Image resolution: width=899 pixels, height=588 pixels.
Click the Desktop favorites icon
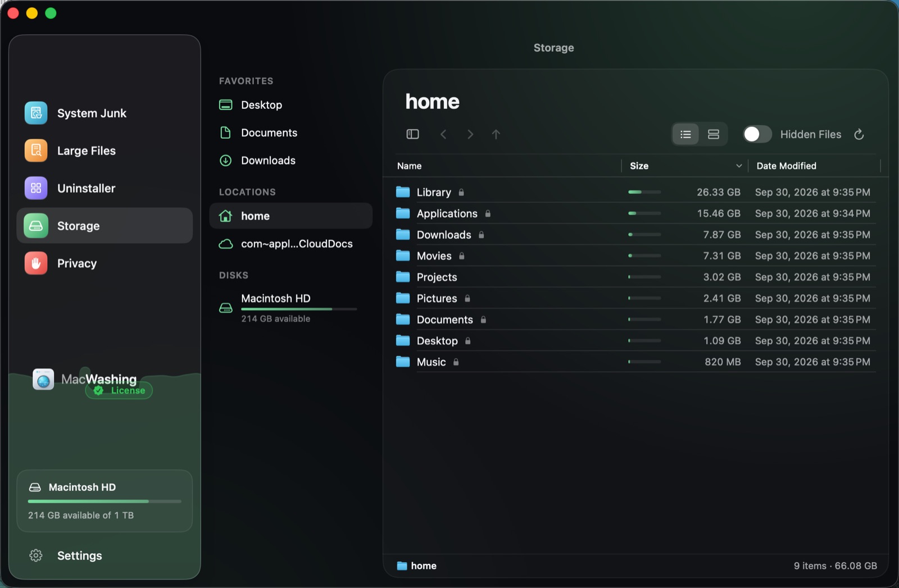point(225,105)
